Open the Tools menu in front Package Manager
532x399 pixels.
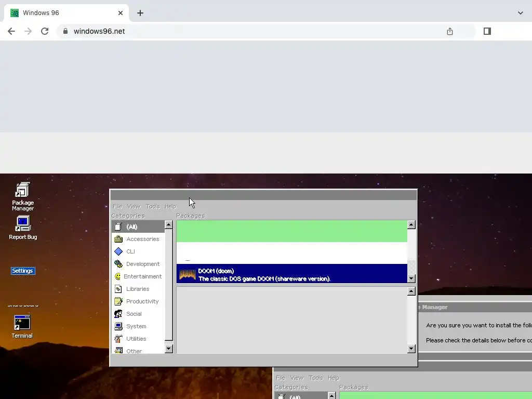point(153,206)
